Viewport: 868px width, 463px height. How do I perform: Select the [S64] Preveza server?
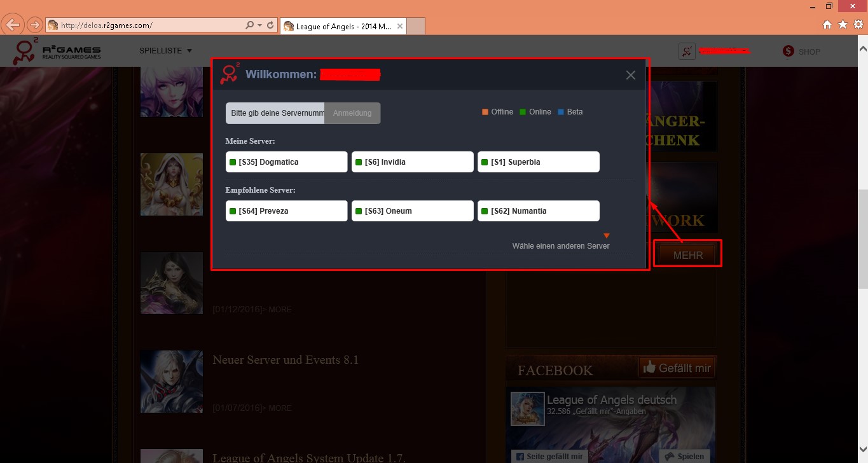click(286, 211)
